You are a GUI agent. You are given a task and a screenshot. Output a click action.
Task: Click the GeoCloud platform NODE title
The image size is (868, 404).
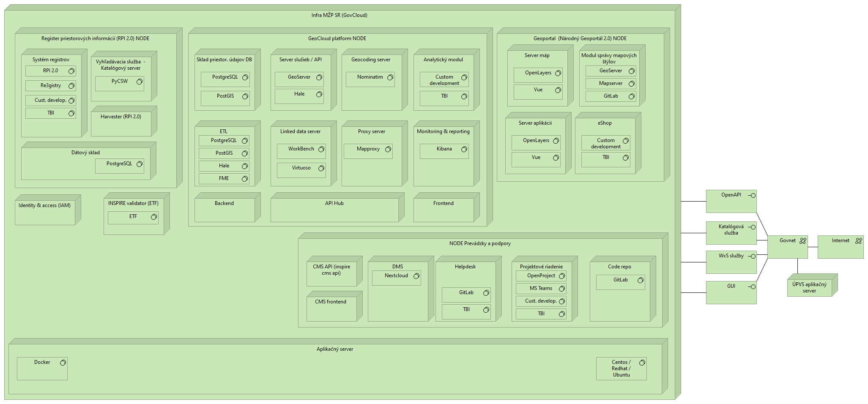click(x=337, y=38)
